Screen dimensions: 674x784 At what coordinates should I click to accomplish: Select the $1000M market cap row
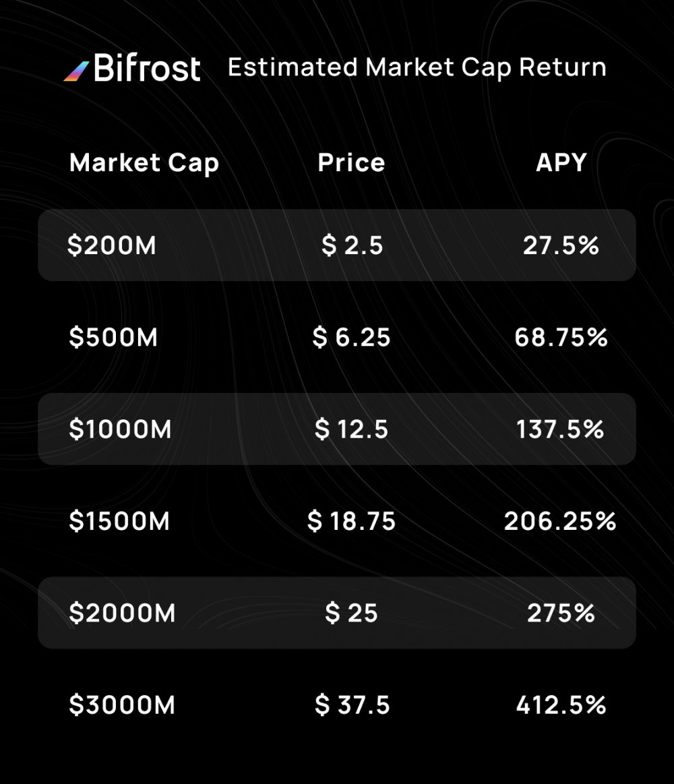coord(337,429)
